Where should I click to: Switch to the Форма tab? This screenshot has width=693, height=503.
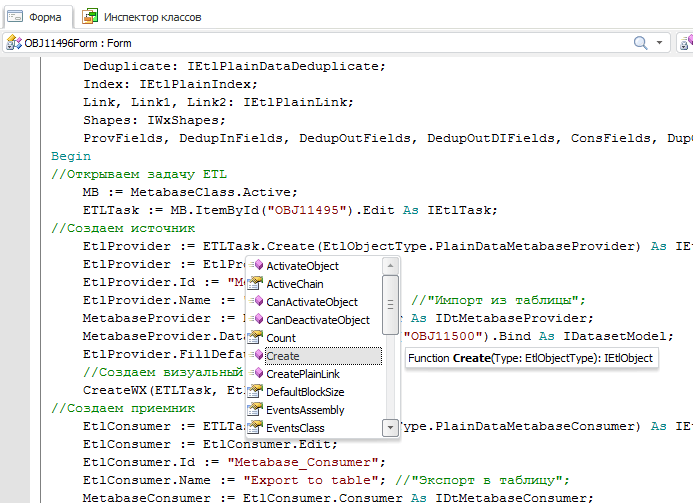tap(36, 15)
